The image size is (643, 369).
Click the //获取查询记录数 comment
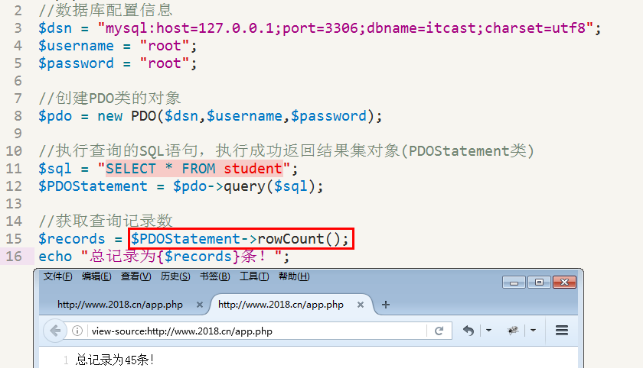[105, 221]
